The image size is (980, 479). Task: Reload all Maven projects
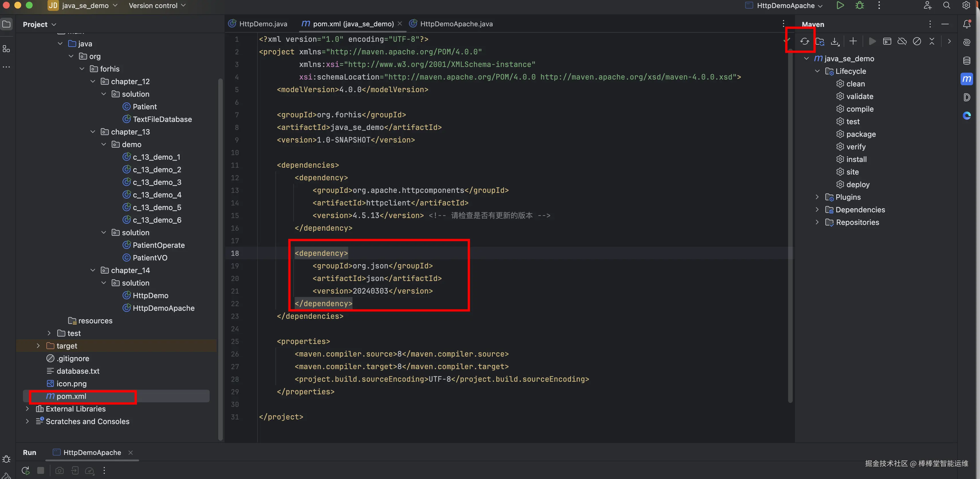pyautogui.click(x=804, y=41)
